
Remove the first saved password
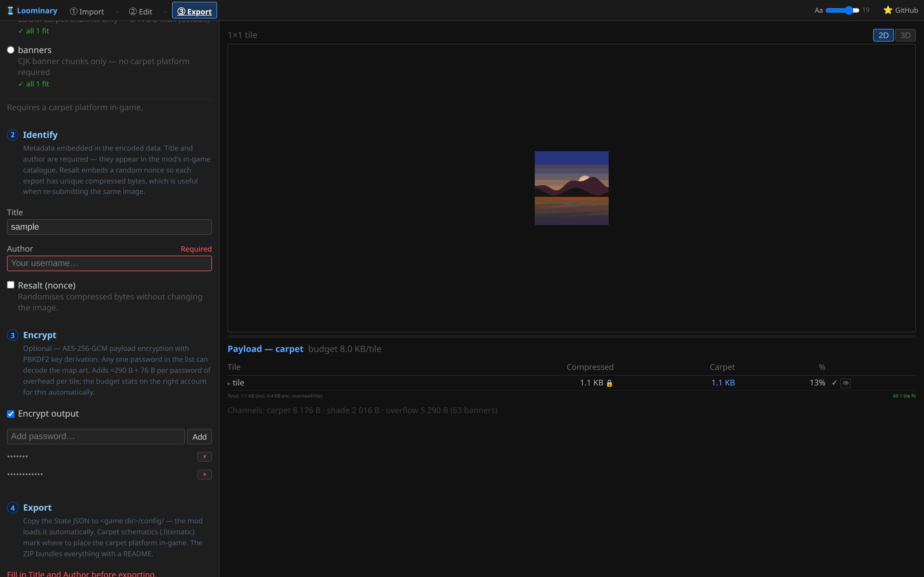click(205, 456)
